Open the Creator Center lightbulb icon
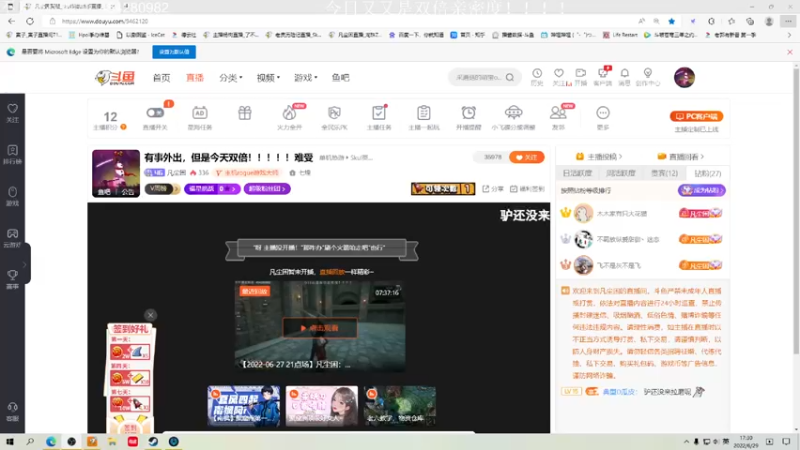Screen dimensions: 800x450 point(647,73)
